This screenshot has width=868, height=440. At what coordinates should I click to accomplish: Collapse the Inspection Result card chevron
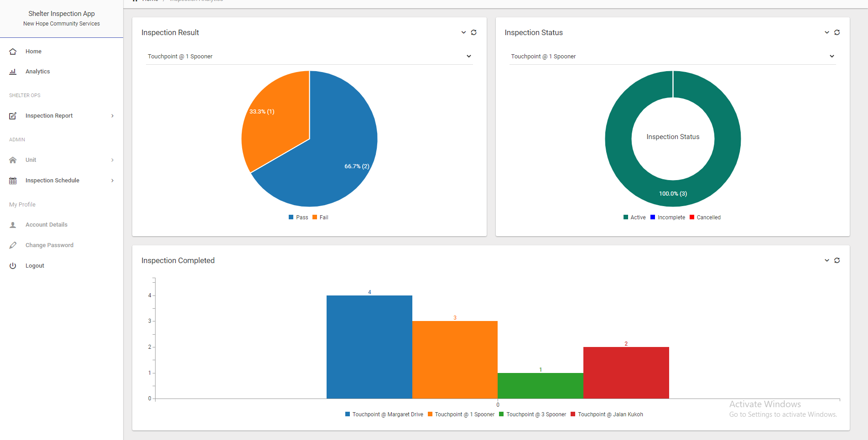coord(463,32)
